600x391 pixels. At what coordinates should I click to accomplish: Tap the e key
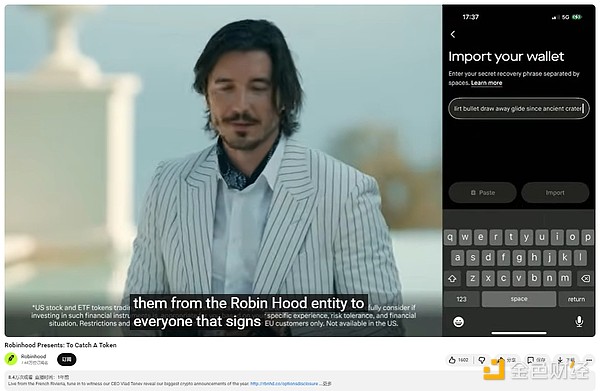coord(481,237)
